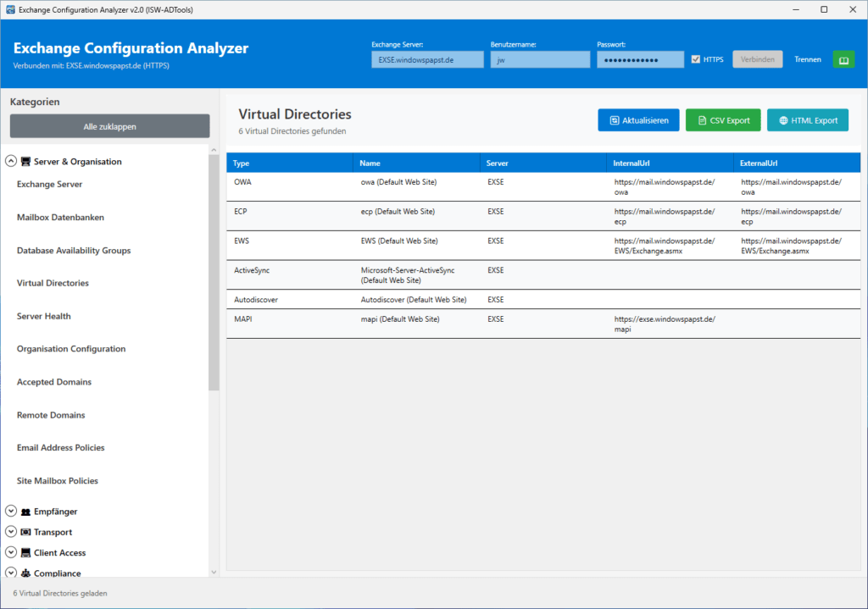This screenshot has height=609, width=868.
Task: Click inside the Benutzername input field
Action: (540, 59)
